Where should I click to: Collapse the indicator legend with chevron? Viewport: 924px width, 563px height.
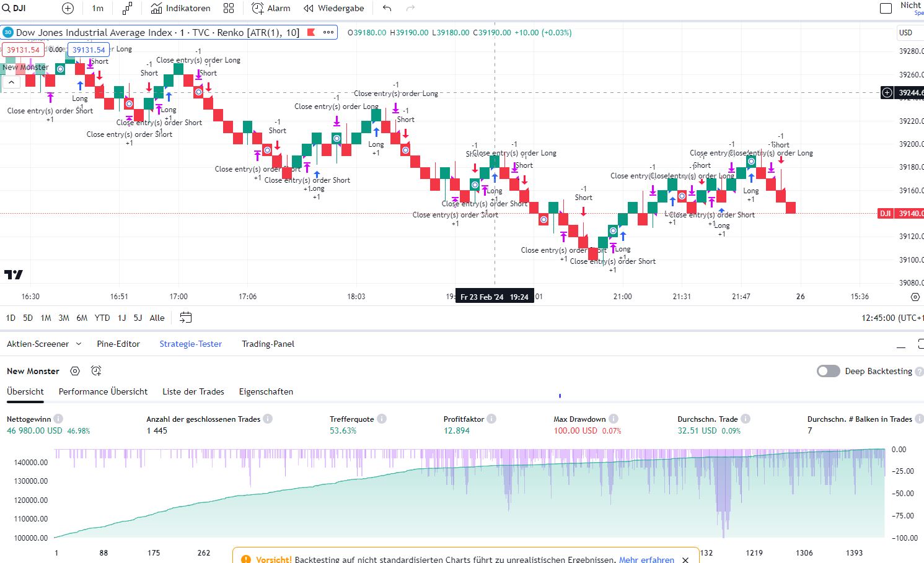(11, 82)
